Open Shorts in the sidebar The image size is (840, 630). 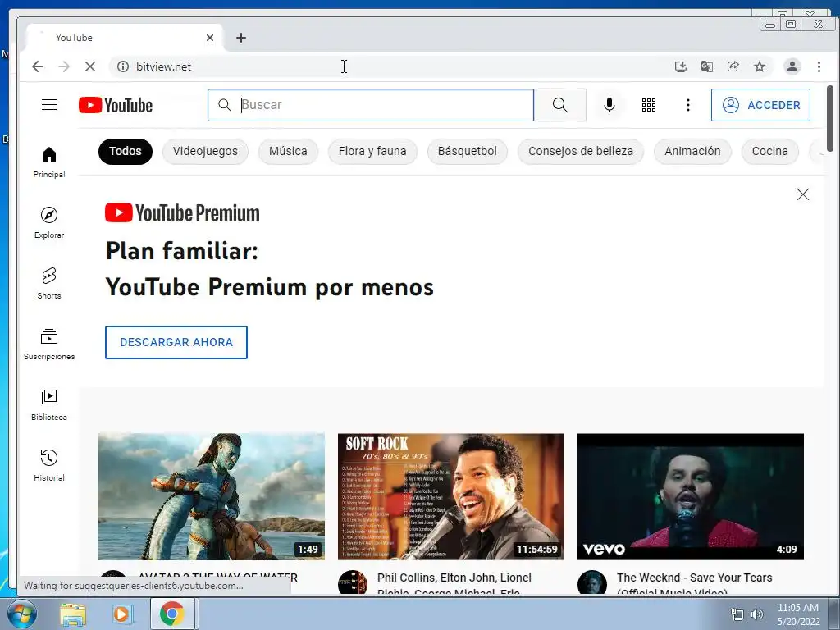(x=49, y=283)
